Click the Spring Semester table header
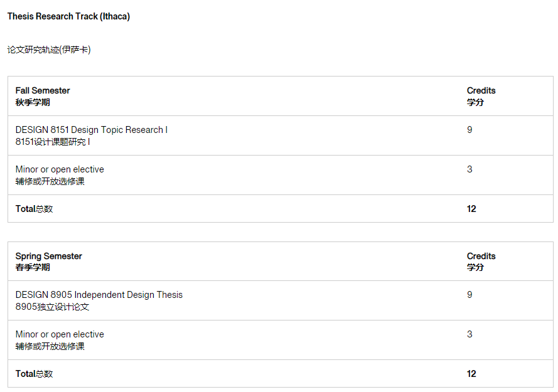This screenshot has height=392, width=558. (x=49, y=256)
